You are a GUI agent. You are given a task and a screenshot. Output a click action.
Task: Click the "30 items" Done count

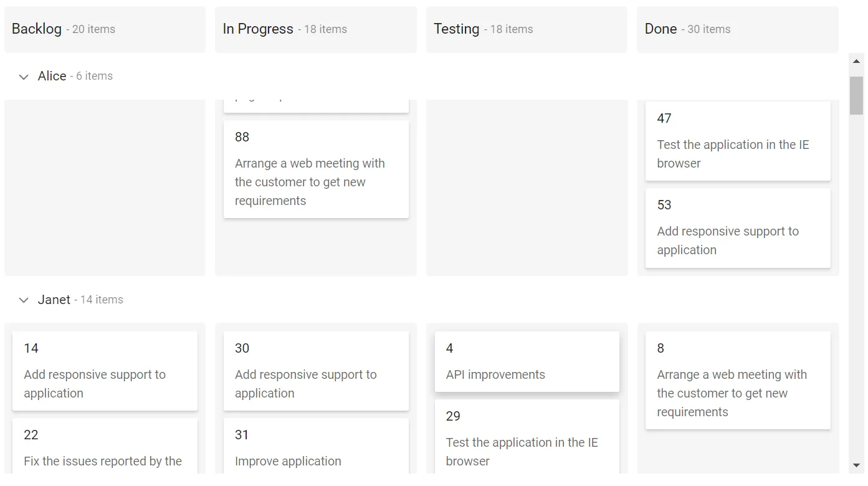709,29
